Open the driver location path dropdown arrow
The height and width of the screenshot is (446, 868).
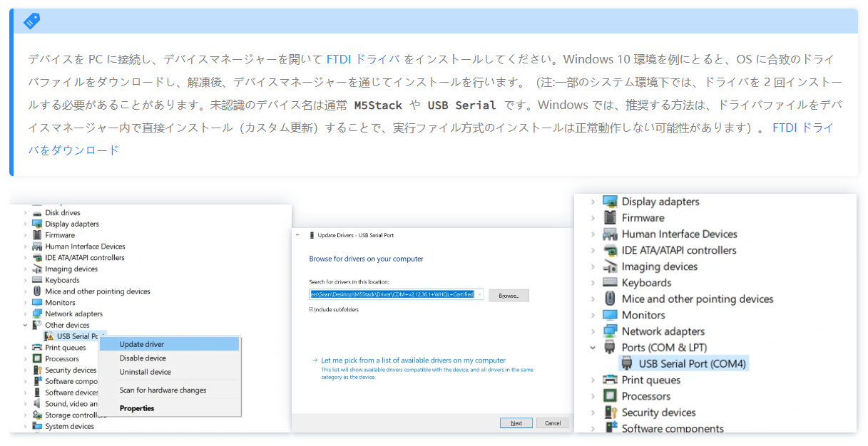tap(479, 294)
